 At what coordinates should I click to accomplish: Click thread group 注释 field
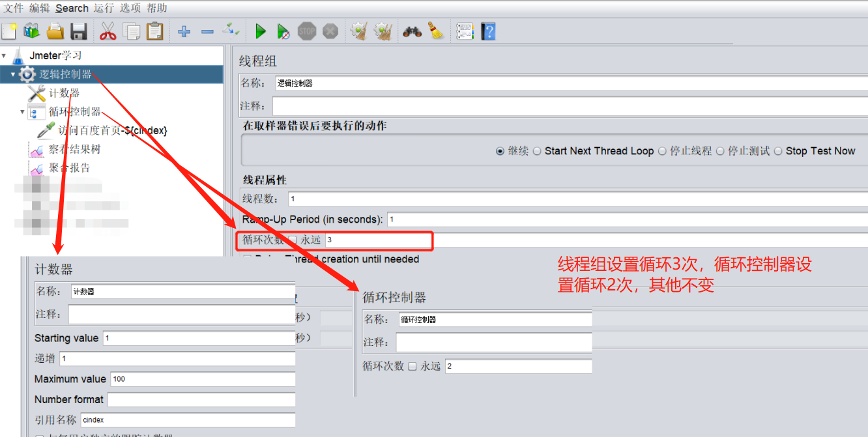tap(570, 106)
